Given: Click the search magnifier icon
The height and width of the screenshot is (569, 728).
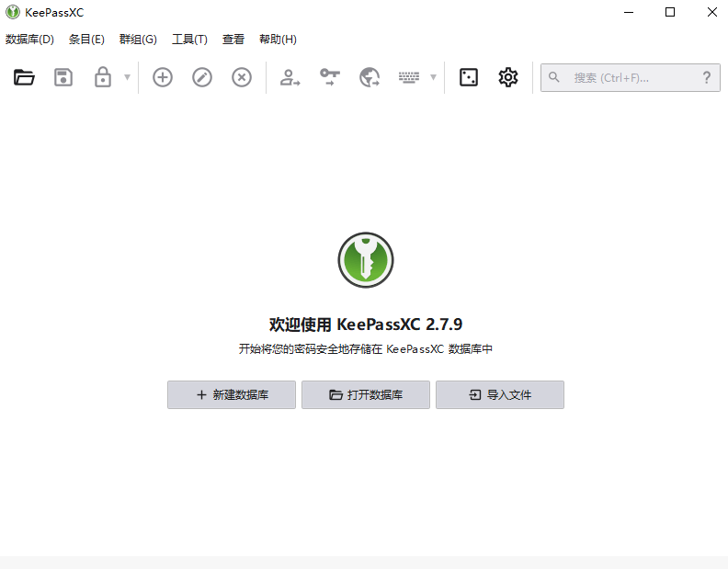Looking at the screenshot, I should (554, 77).
